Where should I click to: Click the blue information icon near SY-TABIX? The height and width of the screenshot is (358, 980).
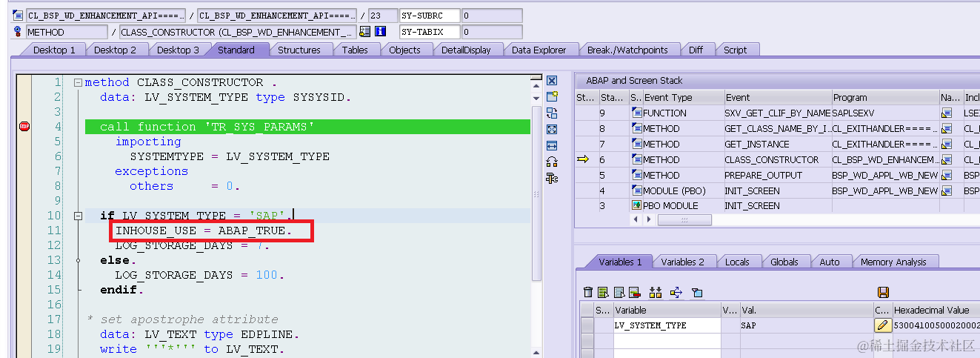pyautogui.click(x=381, y=32)
